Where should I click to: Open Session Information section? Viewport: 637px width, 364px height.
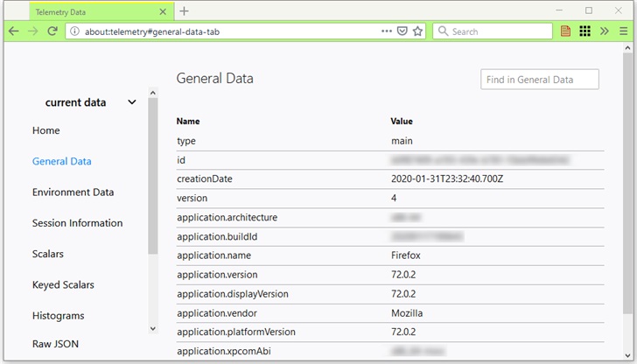click(x=77, y=223)
